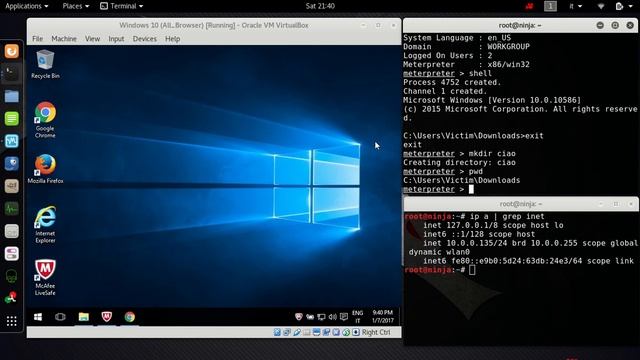Click the red recording indicator in top bar
This screenshot has width=640, height=360.
pyautogui.click(x=529, y=6)
